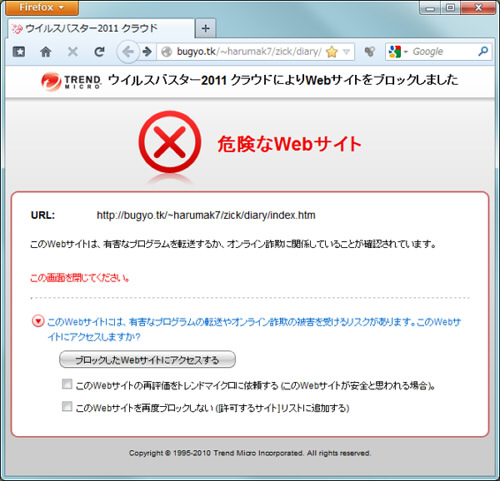Screen dimensions: 500x481
Task: Bookmark this page with star icon
Action: click(x=332, y=52)
